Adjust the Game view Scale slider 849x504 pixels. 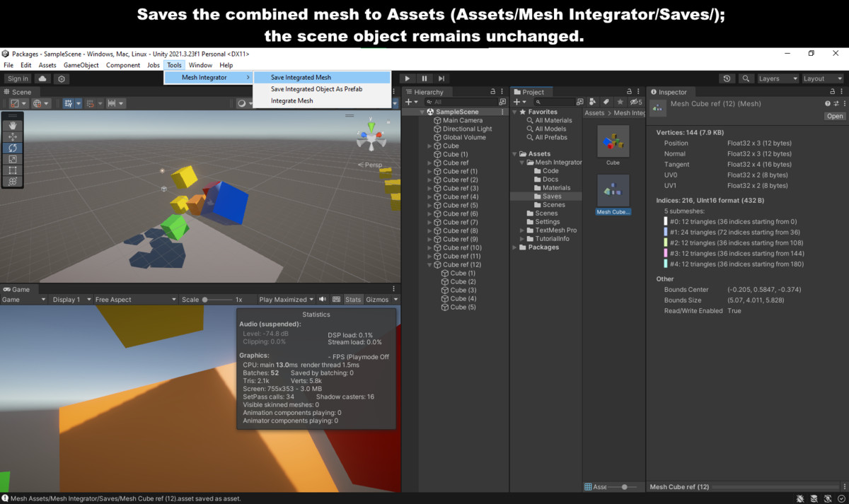tap(216, 300)
